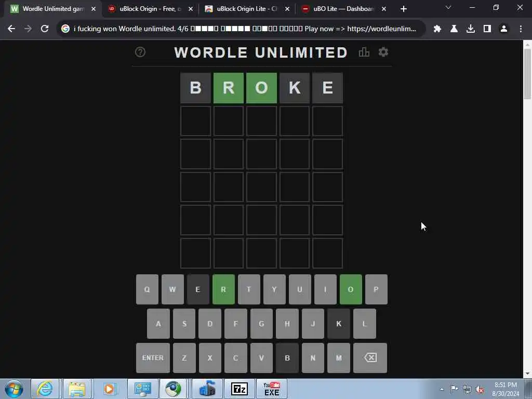This screenshot has width=532, height=399.
Task: Toggle the browser side panel icon
Action: (x=487, y=29)
